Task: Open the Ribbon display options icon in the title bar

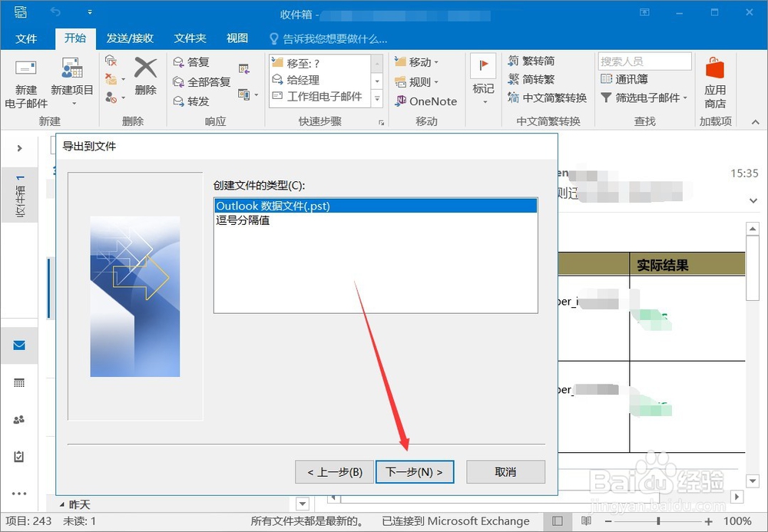Action: coord(644,12)
